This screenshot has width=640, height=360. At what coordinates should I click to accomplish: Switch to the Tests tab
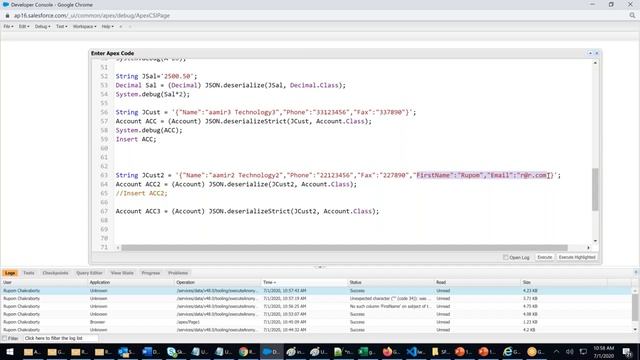click(x=29, y=273)
